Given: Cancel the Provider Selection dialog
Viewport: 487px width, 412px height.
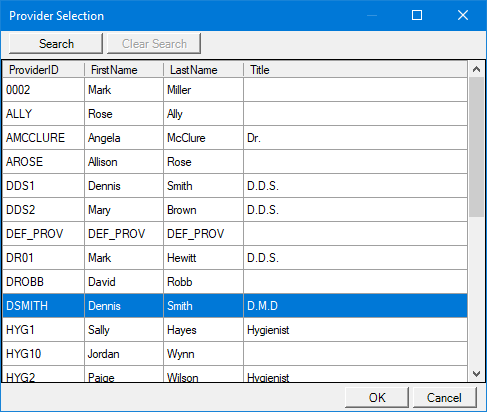Looking at the screenshot, I should pos(445,397).
